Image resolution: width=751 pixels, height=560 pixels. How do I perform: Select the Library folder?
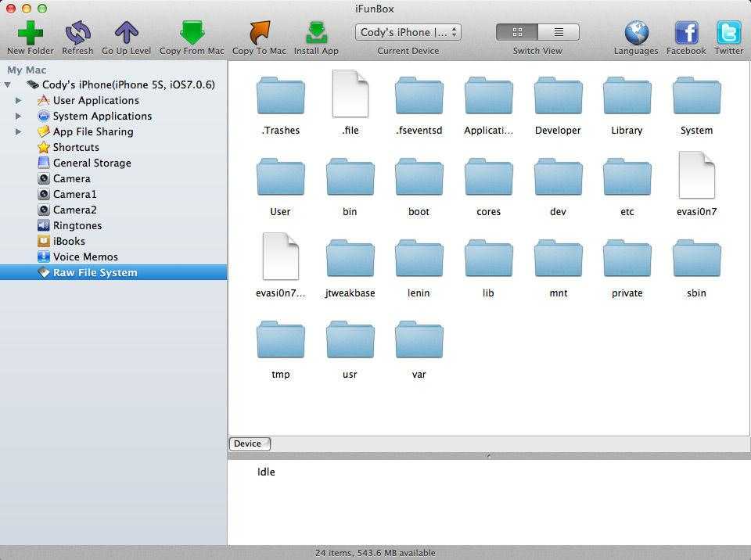click(x=627, y=95)
